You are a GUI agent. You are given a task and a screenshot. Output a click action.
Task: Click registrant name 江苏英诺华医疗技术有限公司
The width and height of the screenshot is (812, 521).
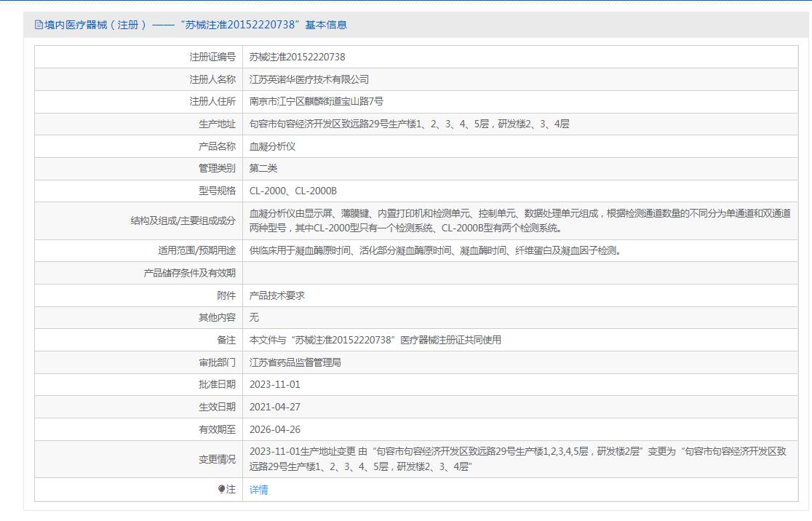pos(309,79)
